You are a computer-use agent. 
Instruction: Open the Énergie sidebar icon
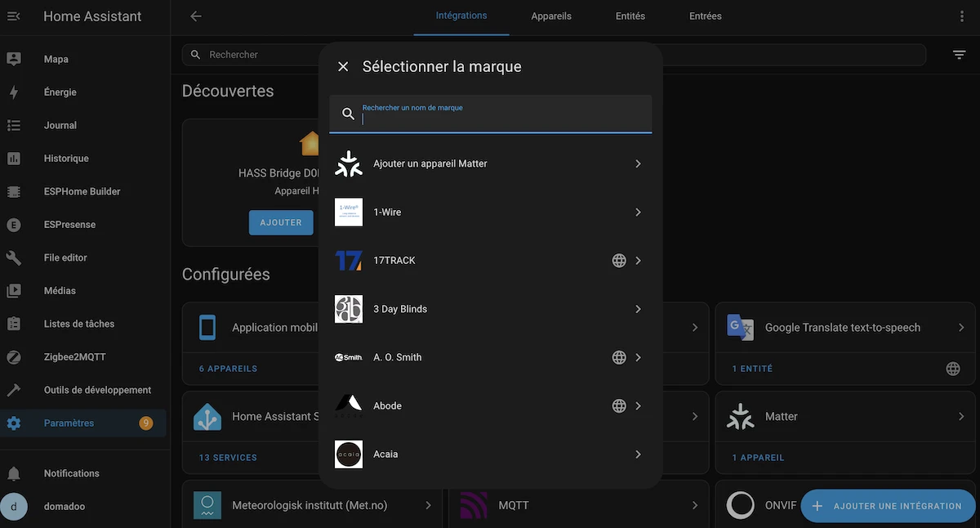(x=14, y=92)
